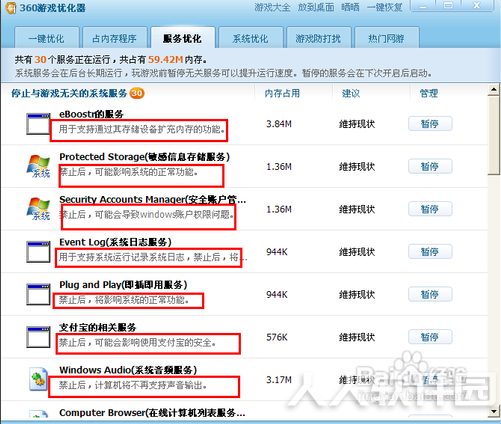Select the Security Accounts Manager service name
501x424 pixels.
152,200
